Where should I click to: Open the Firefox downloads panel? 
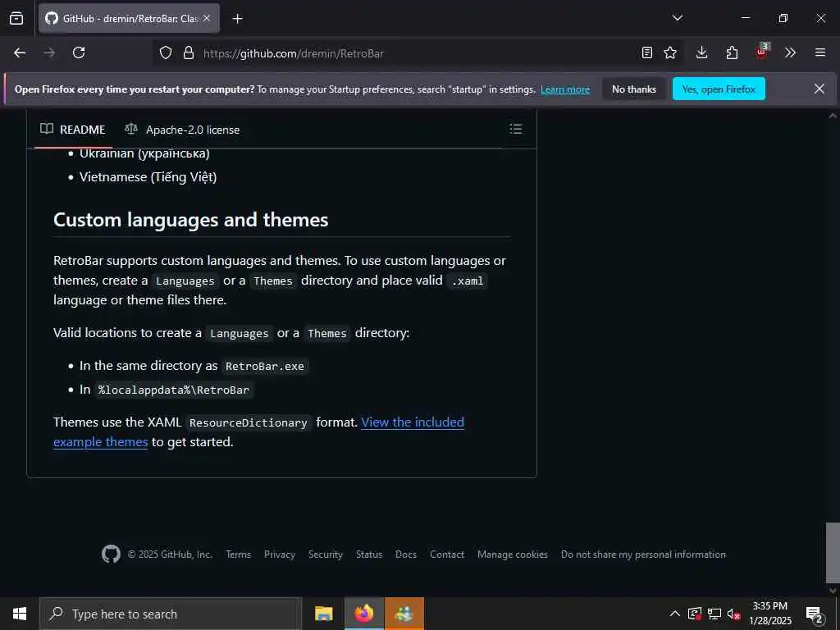point(702,52)
